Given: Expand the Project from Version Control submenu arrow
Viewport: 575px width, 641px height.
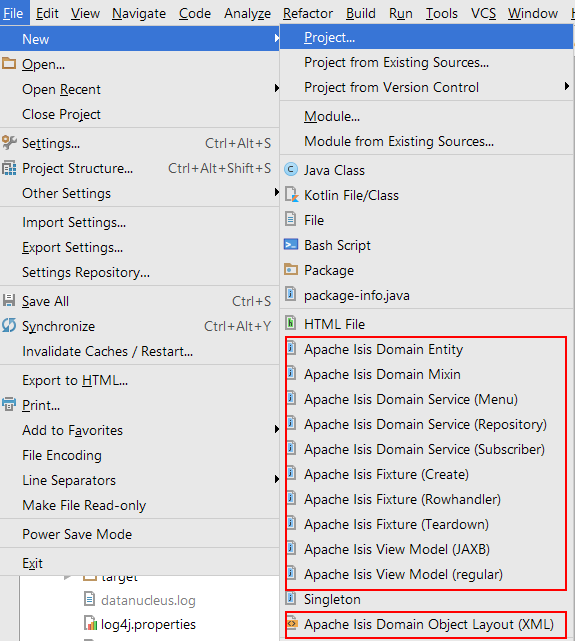Looking at the screenshot, I should pos(567,86).
